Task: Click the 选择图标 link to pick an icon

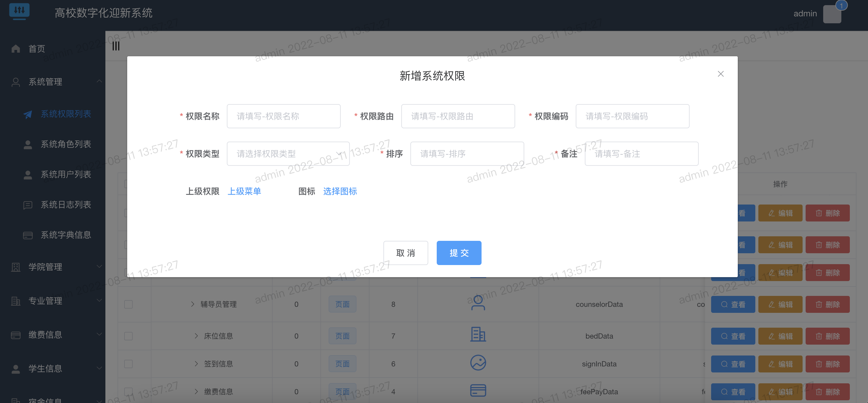Action: [x=340, y=191]
